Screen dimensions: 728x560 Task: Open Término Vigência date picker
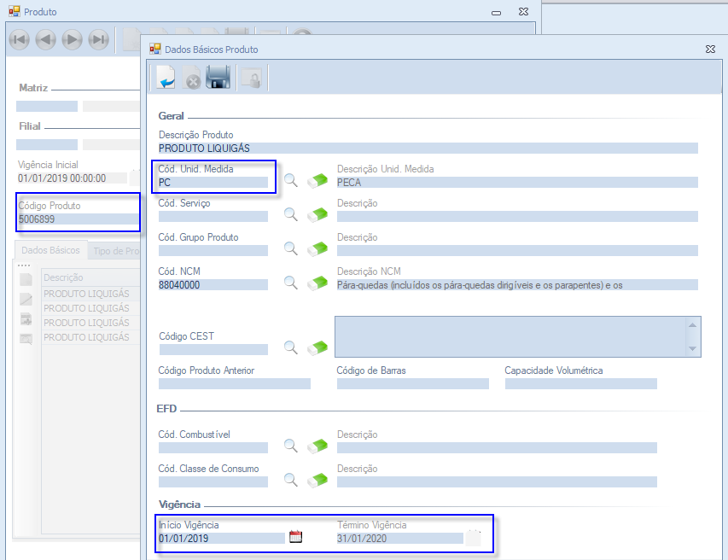pyautogui.click(x=474, y=537)
